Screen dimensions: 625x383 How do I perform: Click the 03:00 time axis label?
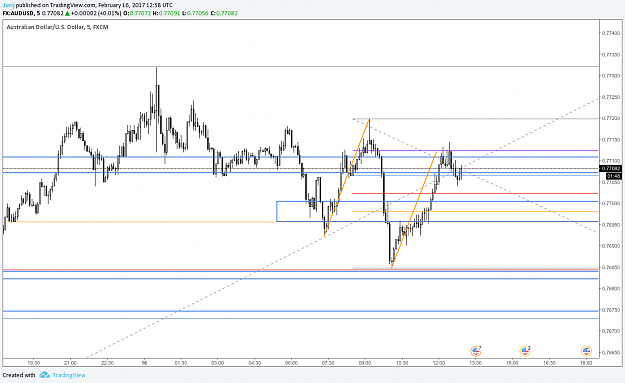(218, 363)
